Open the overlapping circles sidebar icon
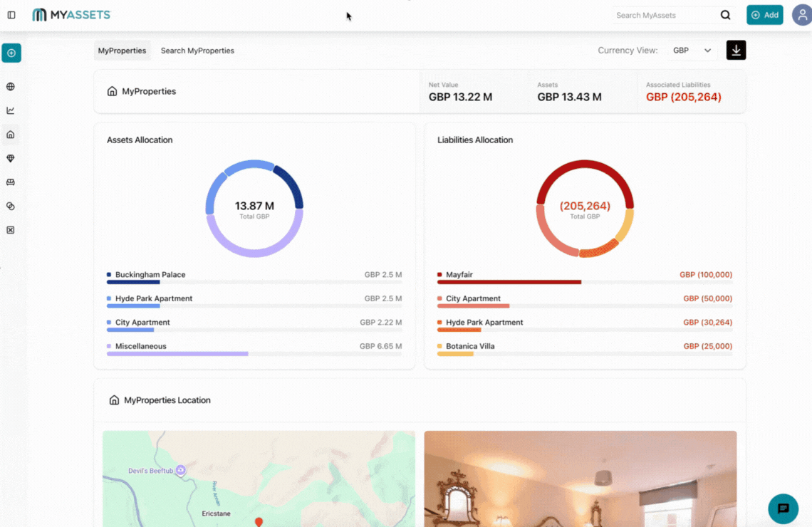This screenshot has height=527, width=812. pyautogui.click(x=11, y=206)
